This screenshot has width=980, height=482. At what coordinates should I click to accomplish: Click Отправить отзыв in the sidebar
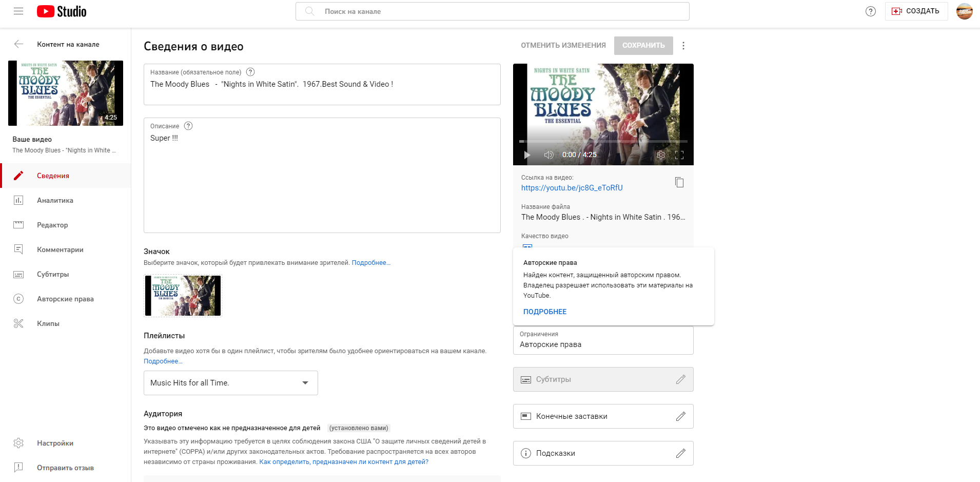pyautogui.click(x=66, y=468)
